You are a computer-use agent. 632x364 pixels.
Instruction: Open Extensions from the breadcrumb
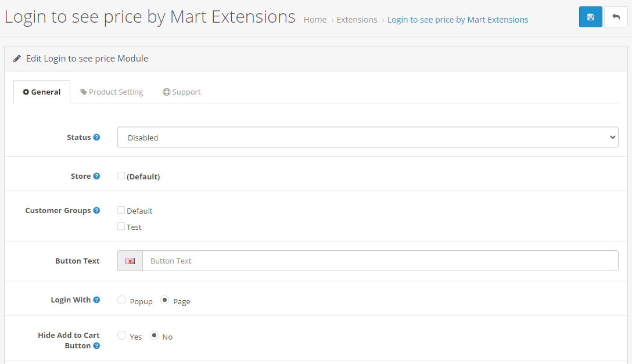tap(357, 19)
